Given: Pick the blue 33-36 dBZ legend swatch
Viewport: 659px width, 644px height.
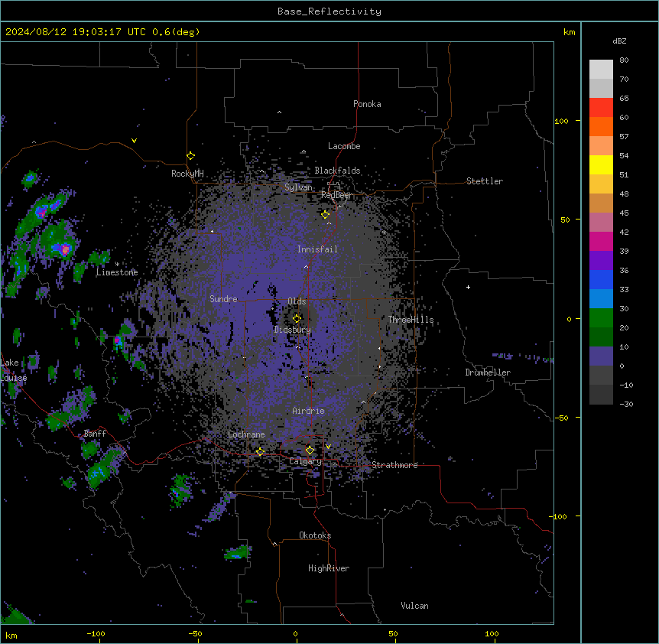Looking at the screenshot, I should click(601, 279).
